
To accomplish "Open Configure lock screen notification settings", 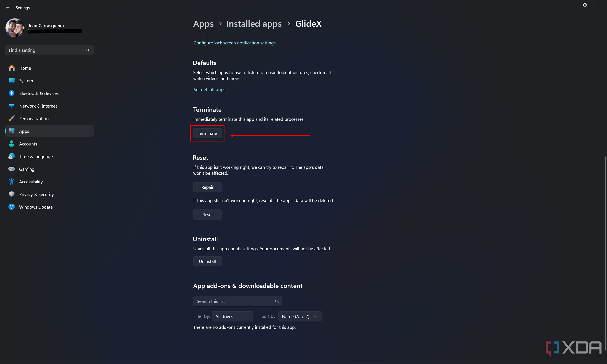I will [x=235, y=43].
